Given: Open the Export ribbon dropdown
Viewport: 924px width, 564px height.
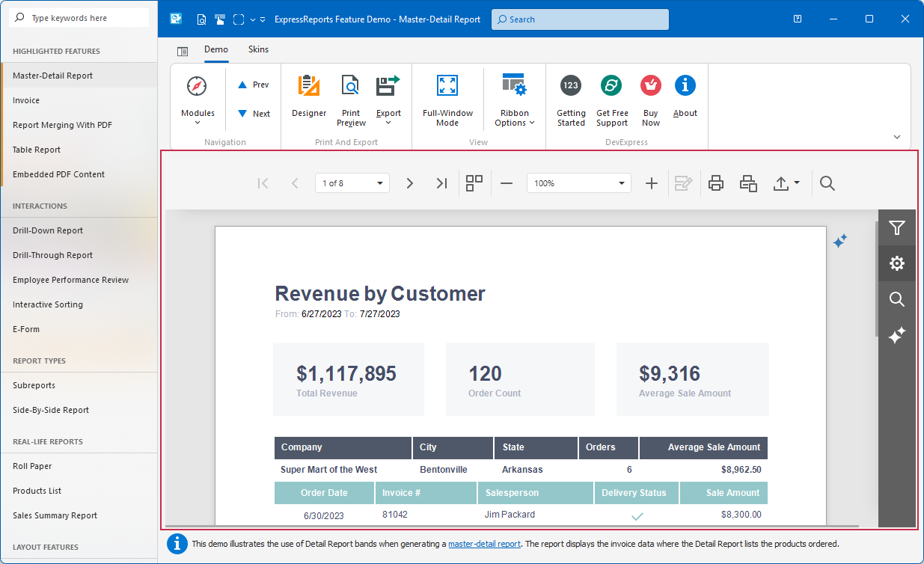Looking at the screenshot, I should [x=388, y=99].
